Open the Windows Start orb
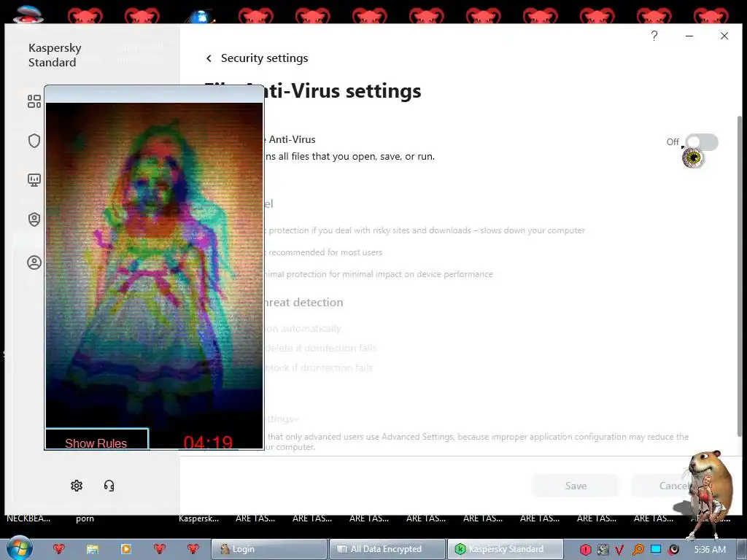747x560 pixels. coord(20,548)
